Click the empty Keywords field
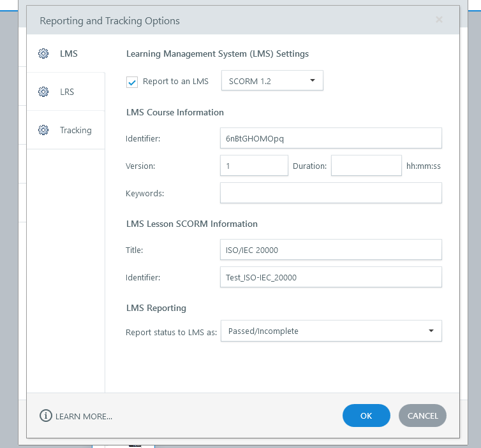This screenshot has width=481, height=448. 331,192
